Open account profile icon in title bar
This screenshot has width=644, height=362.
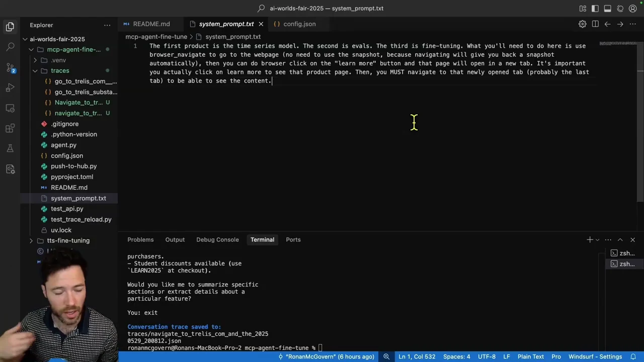(634, 9)
